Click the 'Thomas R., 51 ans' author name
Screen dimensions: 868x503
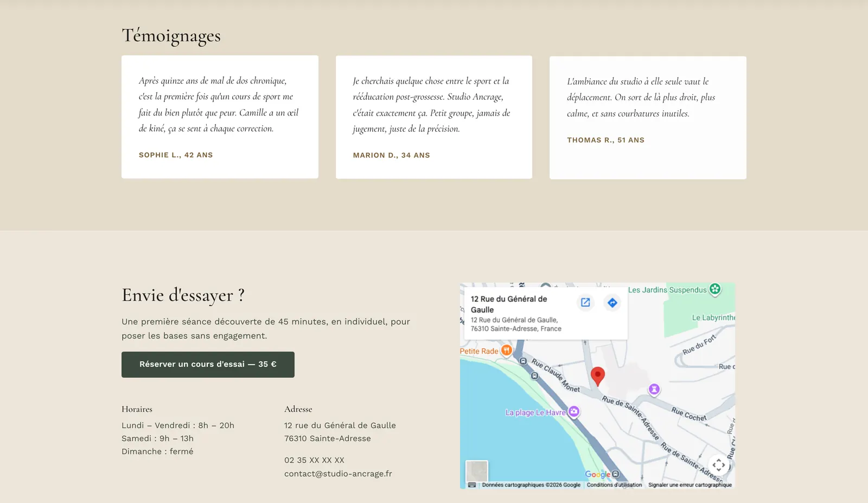(x=605, y=140)
